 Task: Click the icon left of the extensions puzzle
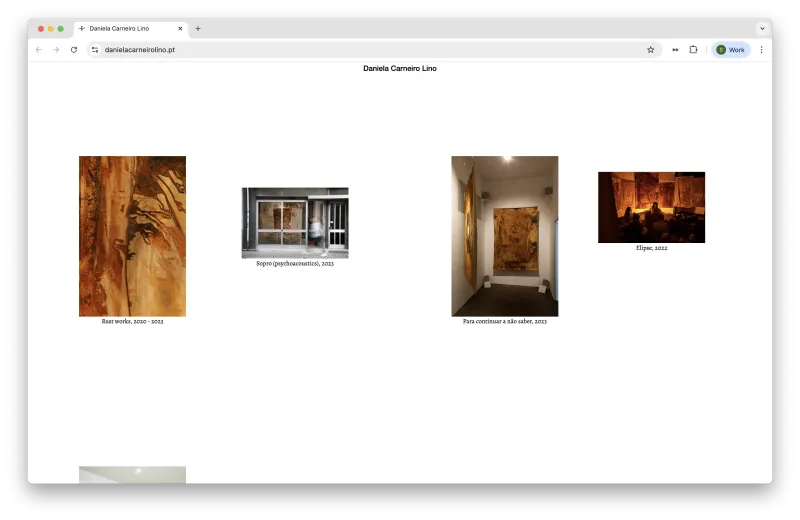tap(675, 49)
